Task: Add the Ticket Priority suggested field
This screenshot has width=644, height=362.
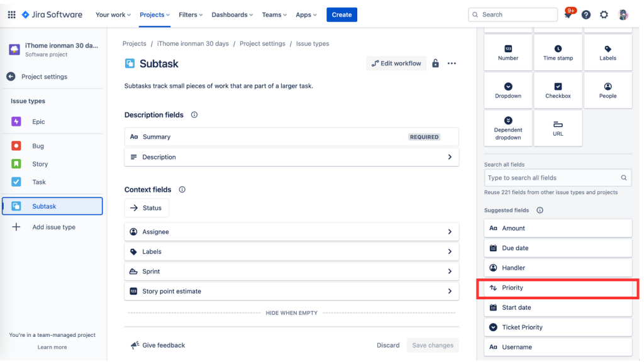Action: click(x=558, y=327)
